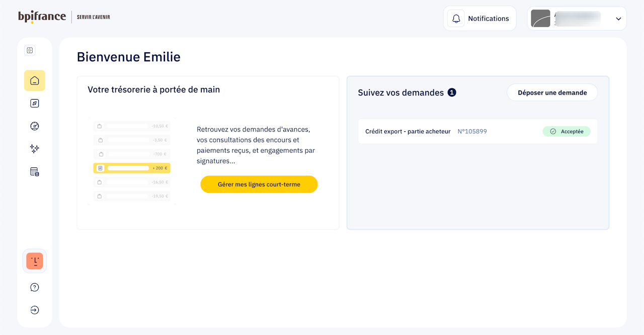644x335 pixels.
Task: Click the Acceptée status badge
Action: (x=567, y=131)
